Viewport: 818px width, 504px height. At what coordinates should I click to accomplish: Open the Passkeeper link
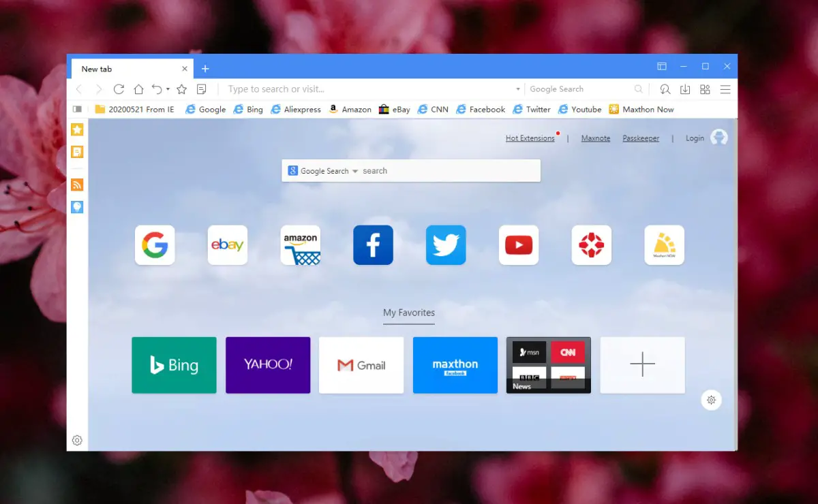coord(641,138)
